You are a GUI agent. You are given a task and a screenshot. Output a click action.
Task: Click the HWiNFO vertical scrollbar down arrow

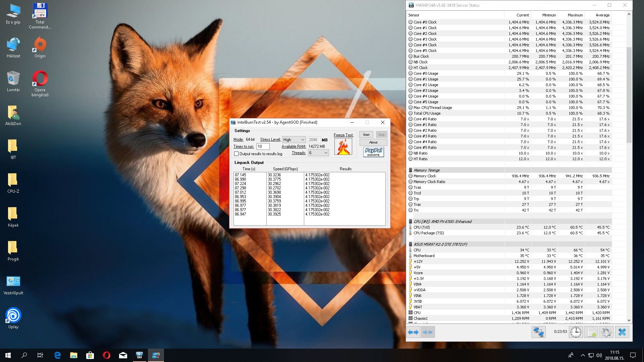point(629,320)
